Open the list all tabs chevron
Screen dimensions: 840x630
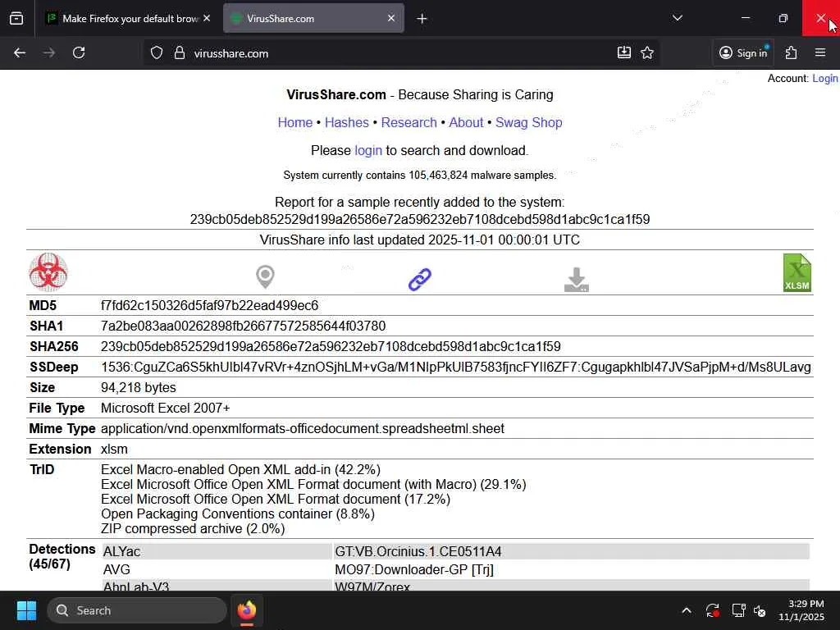click(x=677, y=18)
